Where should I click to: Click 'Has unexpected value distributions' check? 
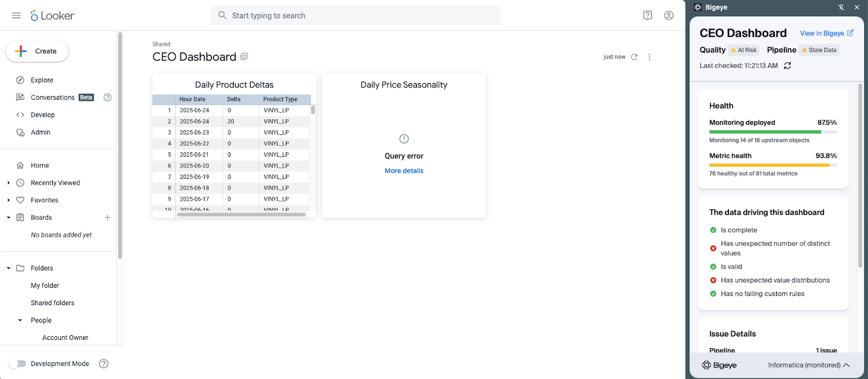tap(775, 280)
